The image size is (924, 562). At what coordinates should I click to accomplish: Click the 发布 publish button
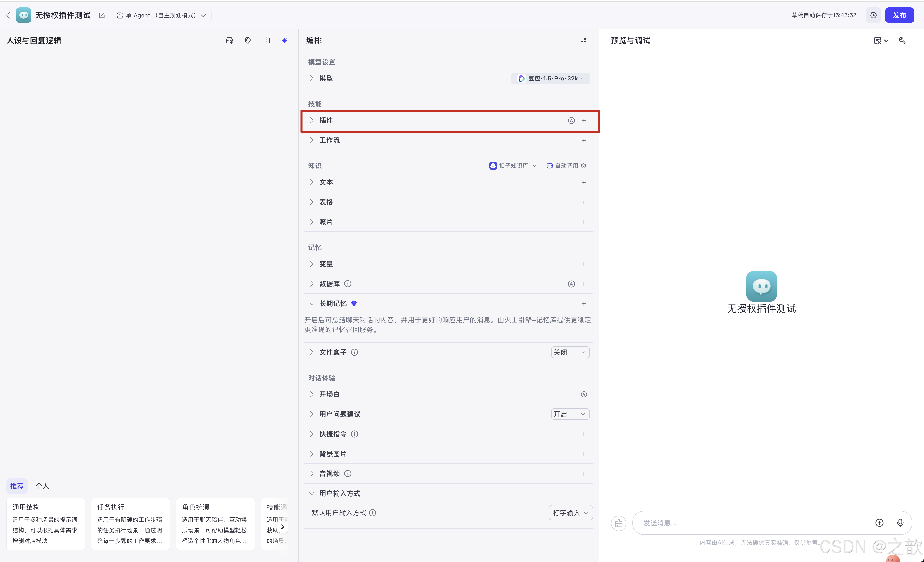point(899,15)
